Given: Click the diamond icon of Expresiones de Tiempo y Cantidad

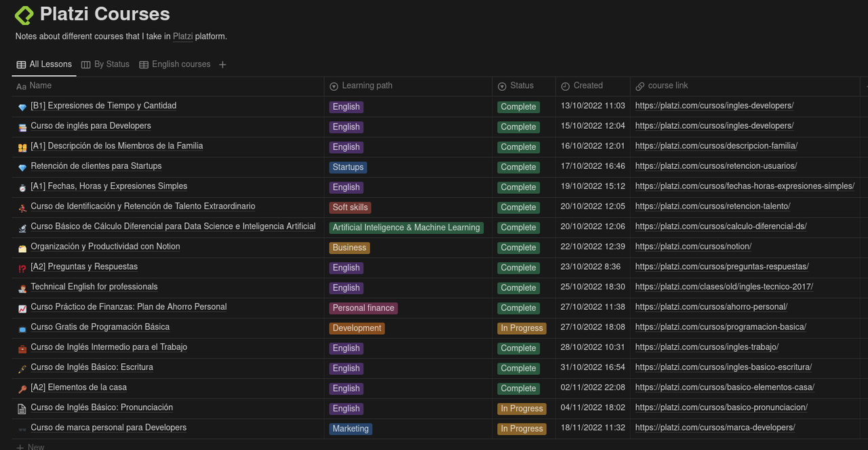Looking at the screenshot, I should [x=22, y=107].
